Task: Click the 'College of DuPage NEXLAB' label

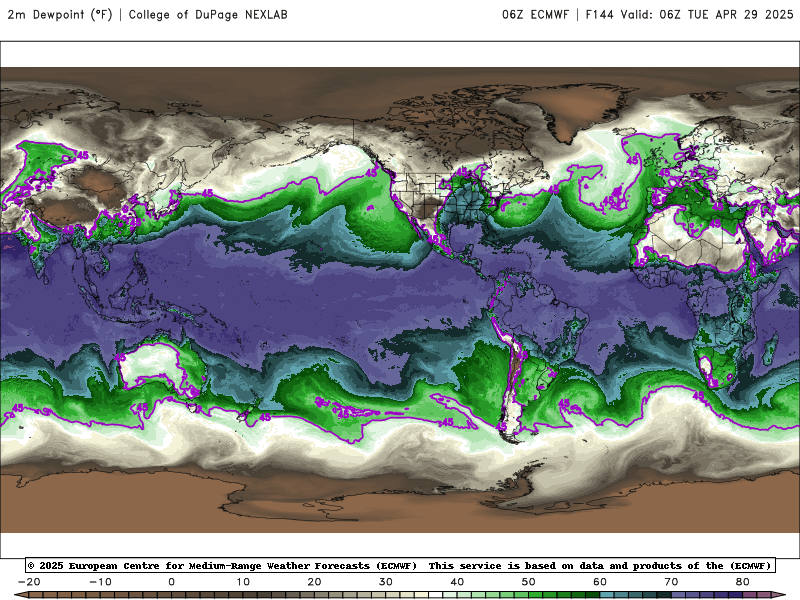Action: (x=208, y=14)
